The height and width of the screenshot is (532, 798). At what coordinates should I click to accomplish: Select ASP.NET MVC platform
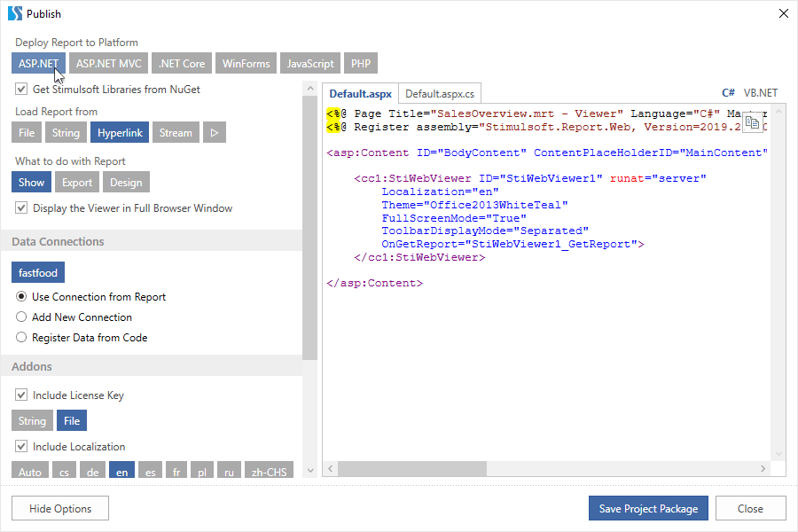[x=109, y=63]
